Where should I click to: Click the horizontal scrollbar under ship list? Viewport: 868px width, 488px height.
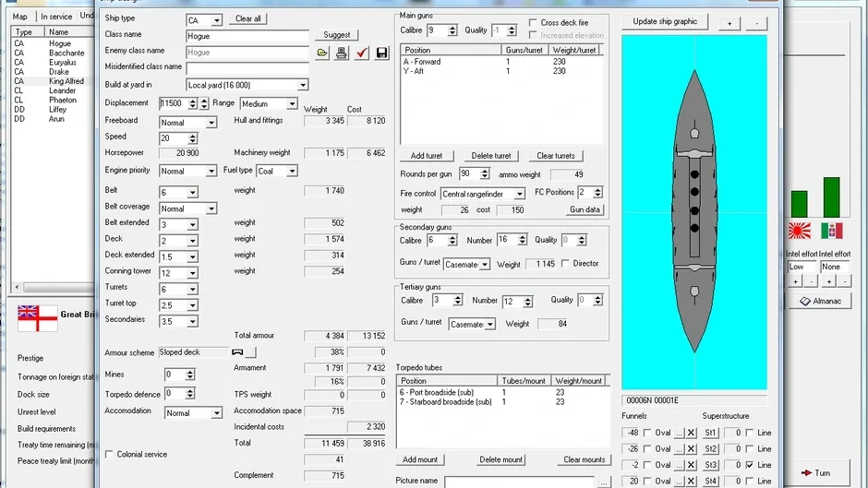[x=55, y=287]
